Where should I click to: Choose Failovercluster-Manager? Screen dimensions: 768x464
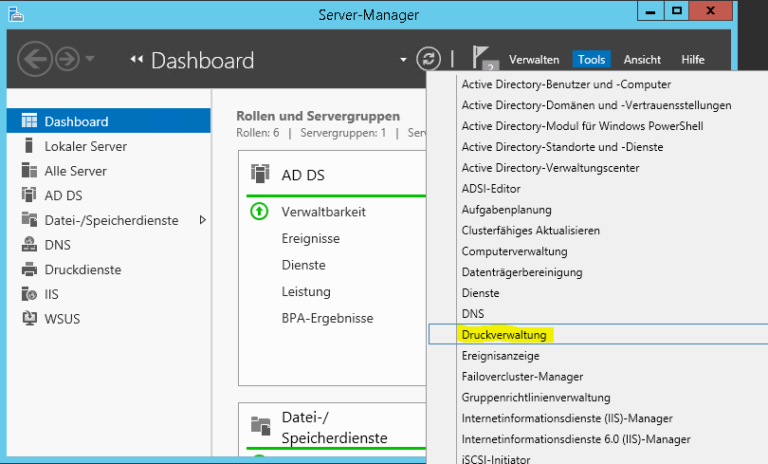(522, 377)
